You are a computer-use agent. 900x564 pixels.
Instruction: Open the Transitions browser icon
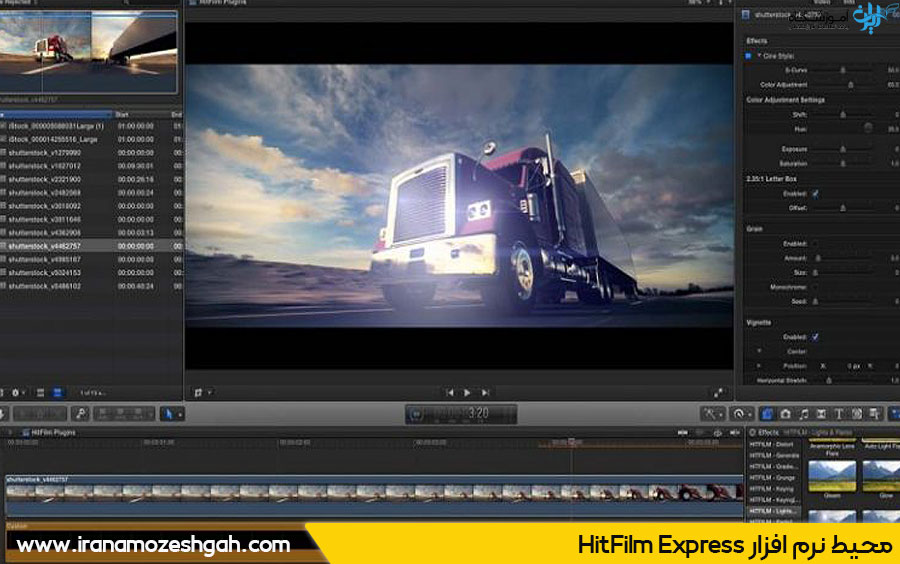click(x=821, y=414)
